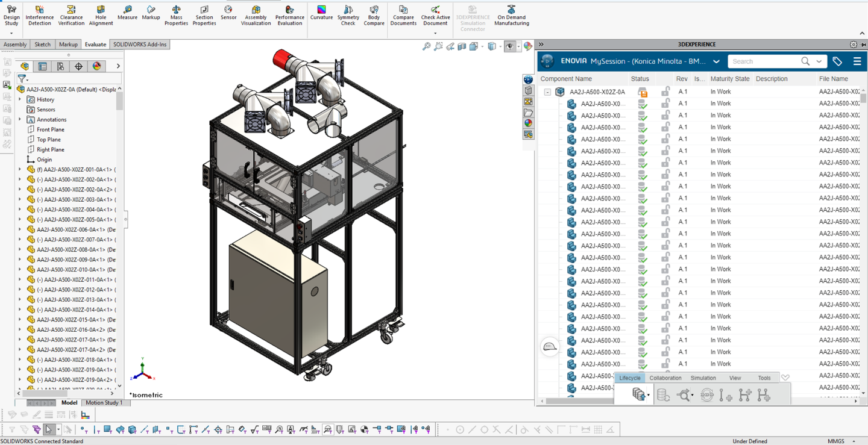Open the ENOVIA MySession dropdown arrow
Screen dimensions: 868x445
click(x=716, y=61)
